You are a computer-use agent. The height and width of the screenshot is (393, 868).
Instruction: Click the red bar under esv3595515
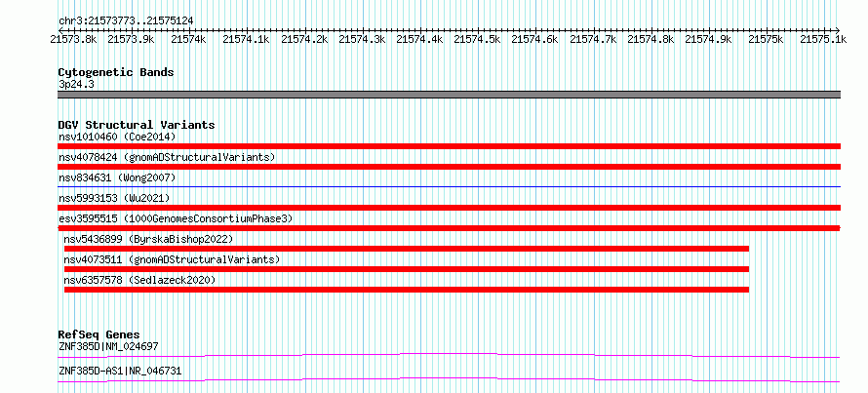449,228
